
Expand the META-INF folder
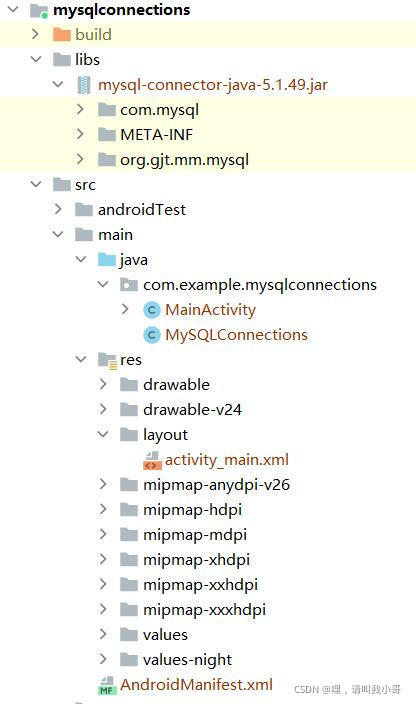[80, 134]
